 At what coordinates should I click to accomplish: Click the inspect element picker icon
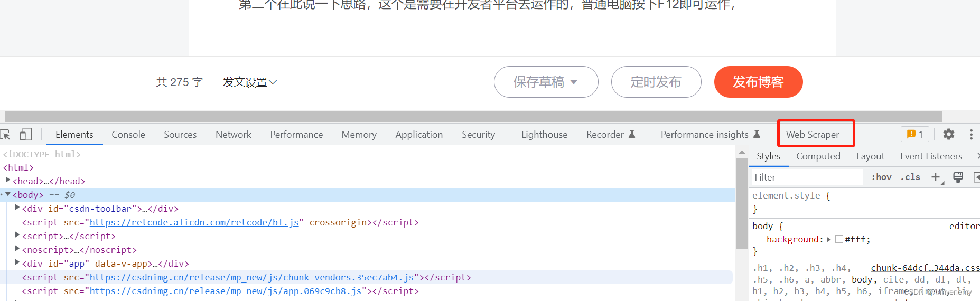pos(5,135)
